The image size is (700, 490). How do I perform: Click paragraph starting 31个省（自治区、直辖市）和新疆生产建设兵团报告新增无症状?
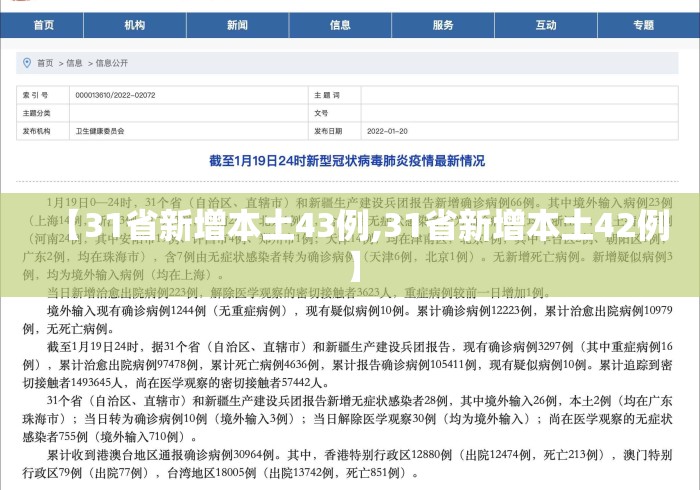point(347,419)
